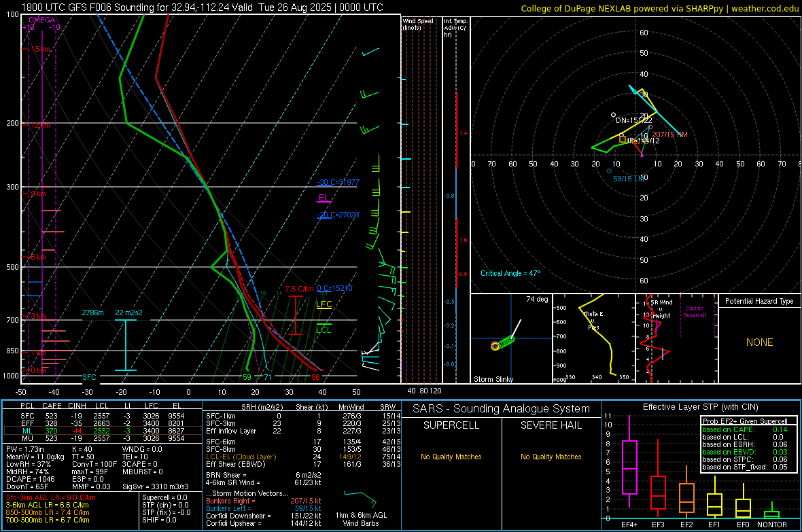Click the 'Potential Hazard Type' header
Screen dimensions: 802x532
(x=759, y=301)
